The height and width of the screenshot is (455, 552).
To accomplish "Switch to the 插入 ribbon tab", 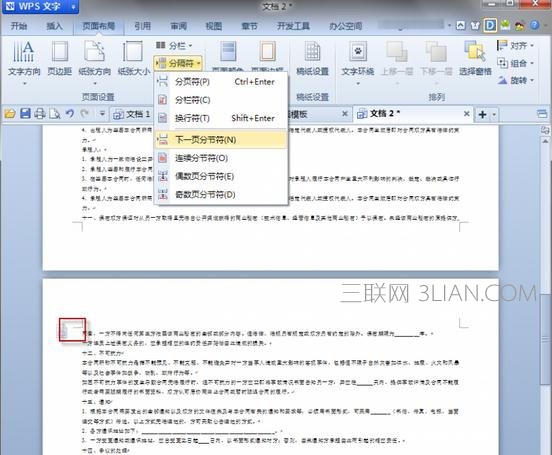I will [x=55, y=26].
